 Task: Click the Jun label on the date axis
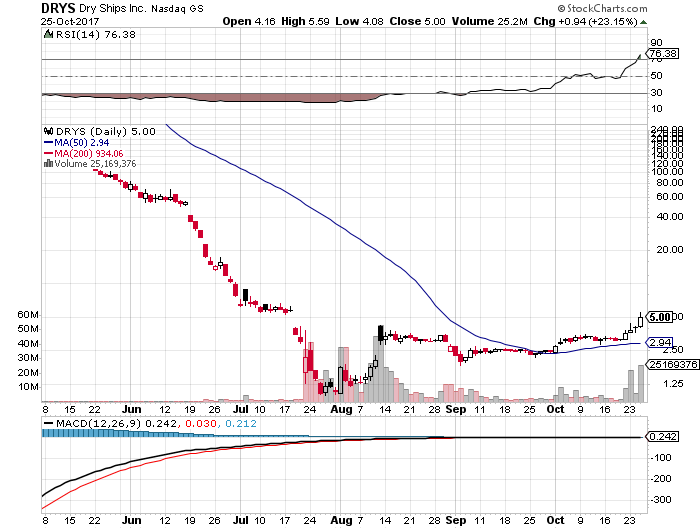tap(130, 409)
